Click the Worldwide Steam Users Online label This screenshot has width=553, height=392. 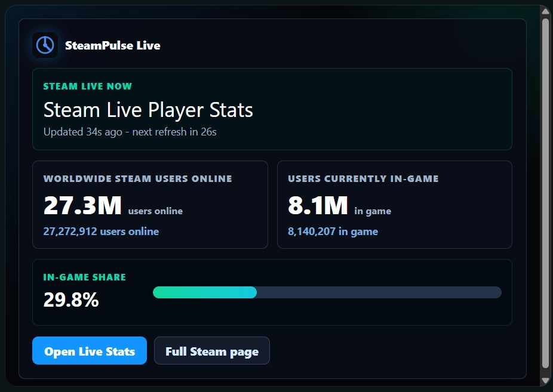[x=137, y=178]
